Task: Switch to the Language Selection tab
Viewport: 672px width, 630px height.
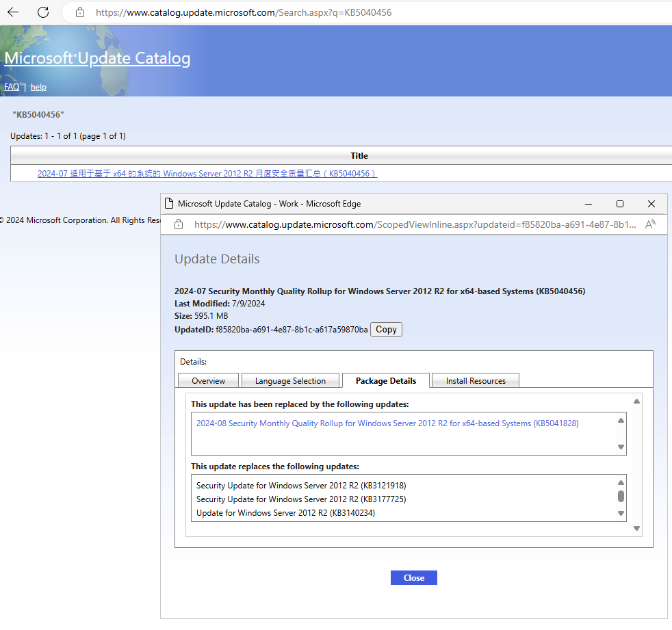Action: pyautogui.click(x=290, y=381)
